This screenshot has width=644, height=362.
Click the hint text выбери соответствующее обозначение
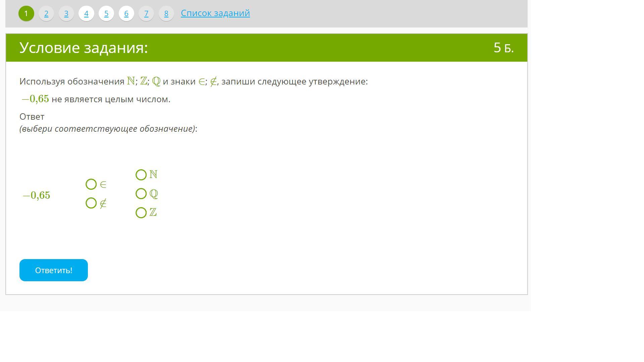pyautogui.click(x=107, y=129)
